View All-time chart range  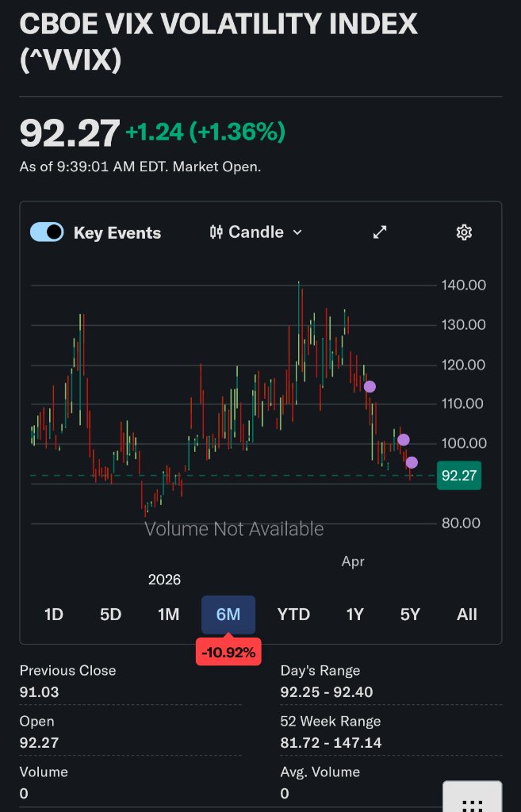click(x=467, y=615)
